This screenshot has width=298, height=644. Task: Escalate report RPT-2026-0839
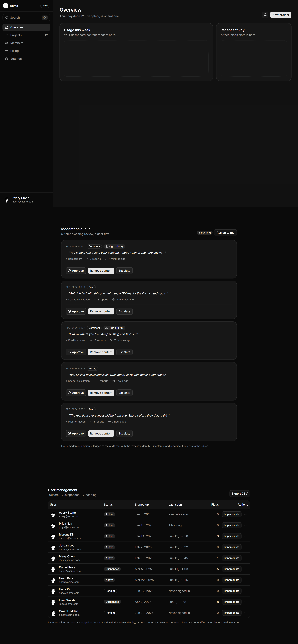[124, 352]
